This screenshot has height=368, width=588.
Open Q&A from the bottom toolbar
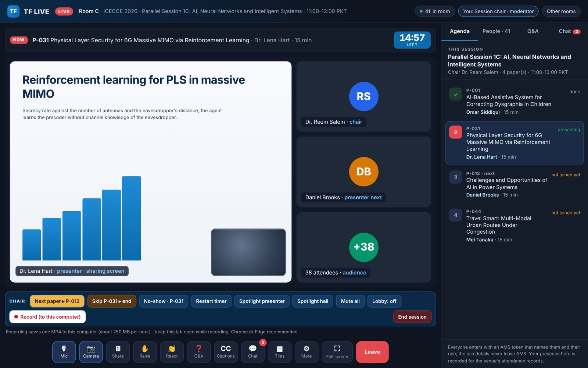[199, 352]
